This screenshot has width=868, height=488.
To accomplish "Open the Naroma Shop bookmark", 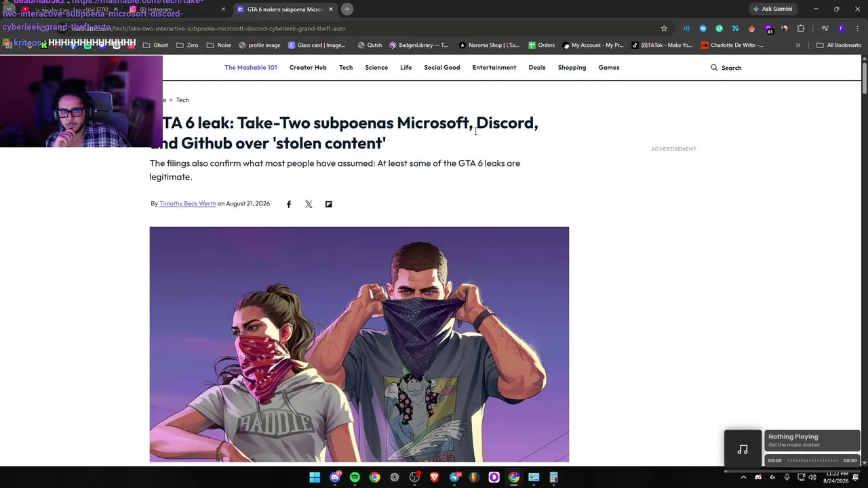I will point(489,45).
